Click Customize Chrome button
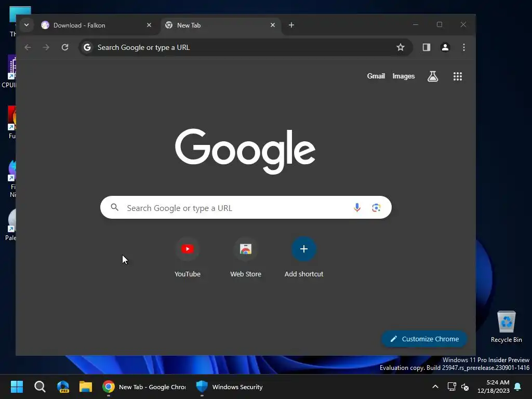532x399 pixels. [424, 339]
